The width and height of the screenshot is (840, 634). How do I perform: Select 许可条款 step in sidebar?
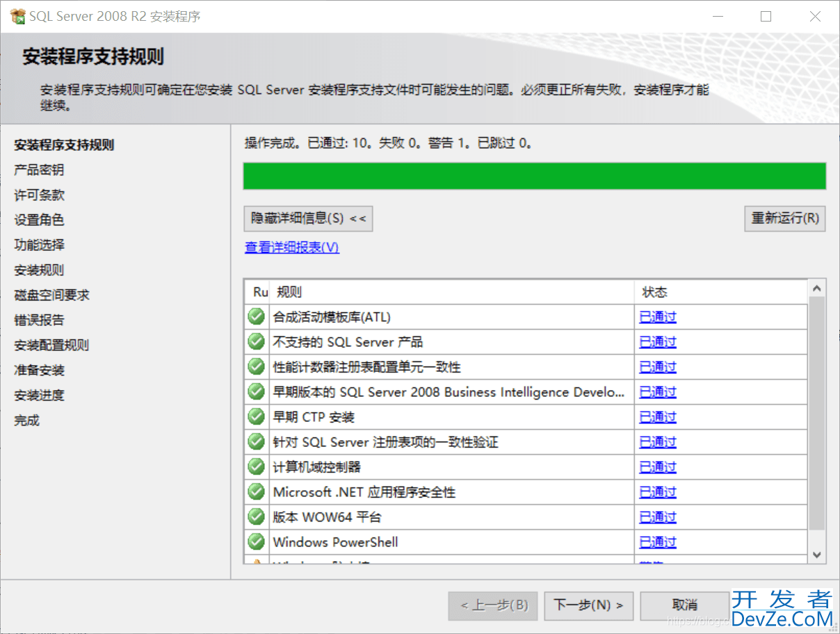click(x=39, y=195)
